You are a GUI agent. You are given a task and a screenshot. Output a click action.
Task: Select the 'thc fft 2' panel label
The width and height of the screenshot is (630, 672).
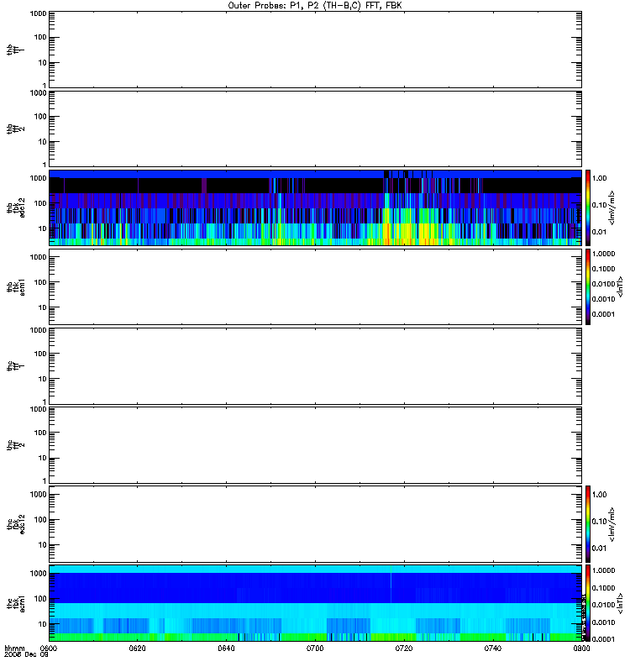15,445
